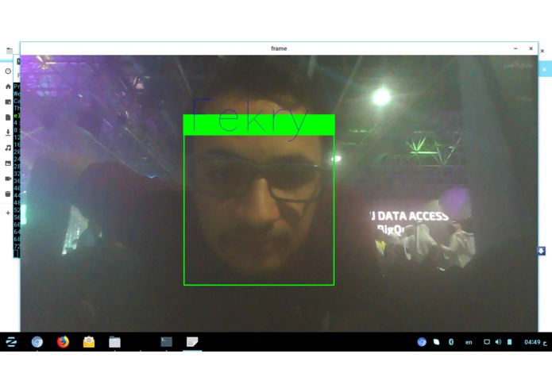Select the frame window taskbar item
Image resolution: width=552 pixels, height=392 pixels.
(x=192, y=342)
